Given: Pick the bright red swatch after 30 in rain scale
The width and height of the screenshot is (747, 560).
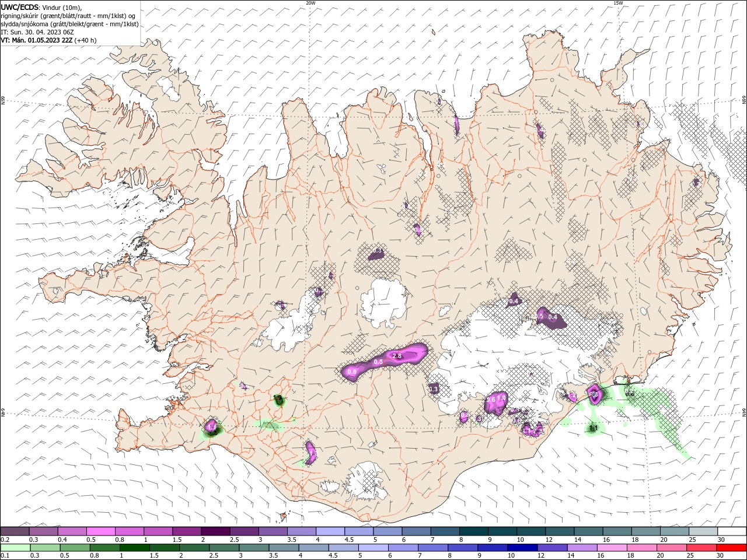Looking at the screenshot, I should click(x=731, y=548).
